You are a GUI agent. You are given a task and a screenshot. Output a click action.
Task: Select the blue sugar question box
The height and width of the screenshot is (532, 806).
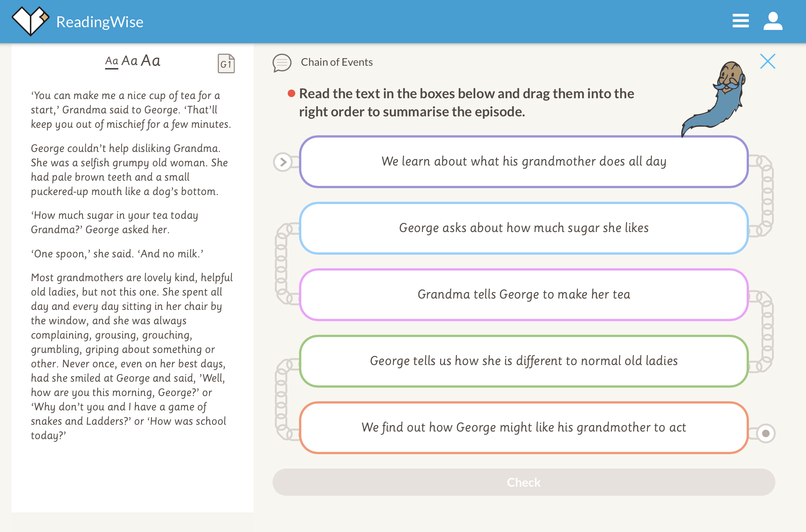(524, 228)
